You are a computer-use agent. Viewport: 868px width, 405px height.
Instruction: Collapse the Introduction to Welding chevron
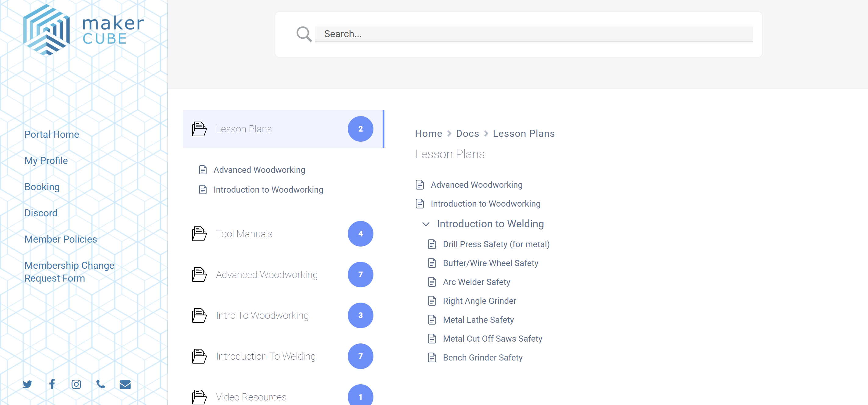426,224
